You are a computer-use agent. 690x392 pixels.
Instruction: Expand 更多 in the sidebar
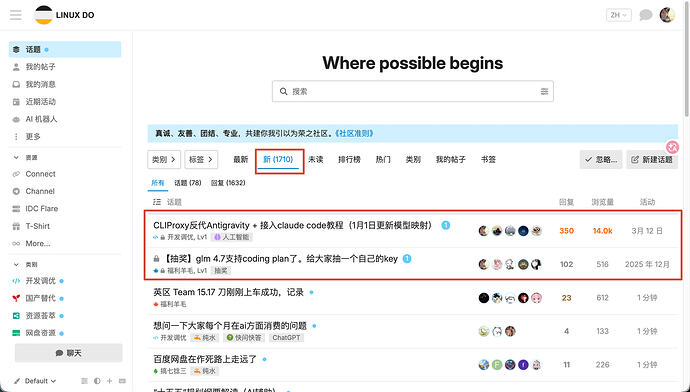[65, 136]
